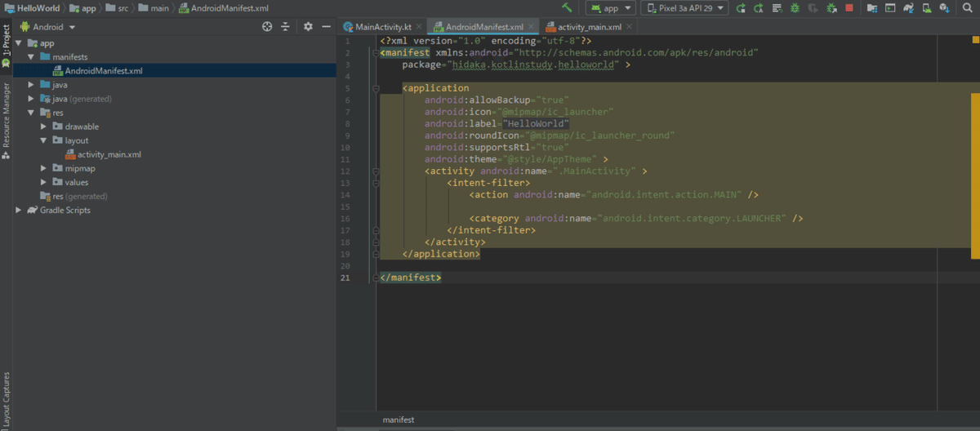Switch to the activity_main.xml editor tab
Image resolution: width=980 pixels, height=431 pixels.
589,27
